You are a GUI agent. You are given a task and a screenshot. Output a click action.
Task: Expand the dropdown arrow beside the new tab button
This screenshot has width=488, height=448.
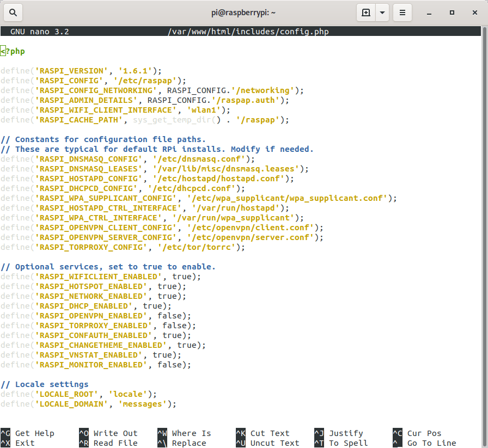[382, 12]
